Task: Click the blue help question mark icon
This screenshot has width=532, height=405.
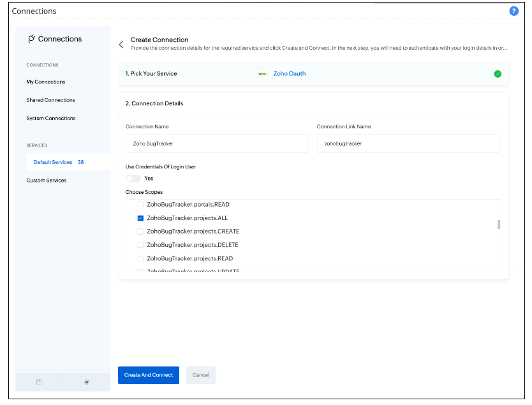Action: [514, 11]
